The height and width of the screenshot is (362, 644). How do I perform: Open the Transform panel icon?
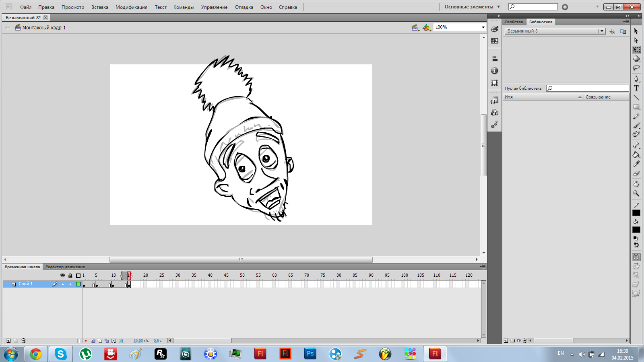click(x=494, y=83)
